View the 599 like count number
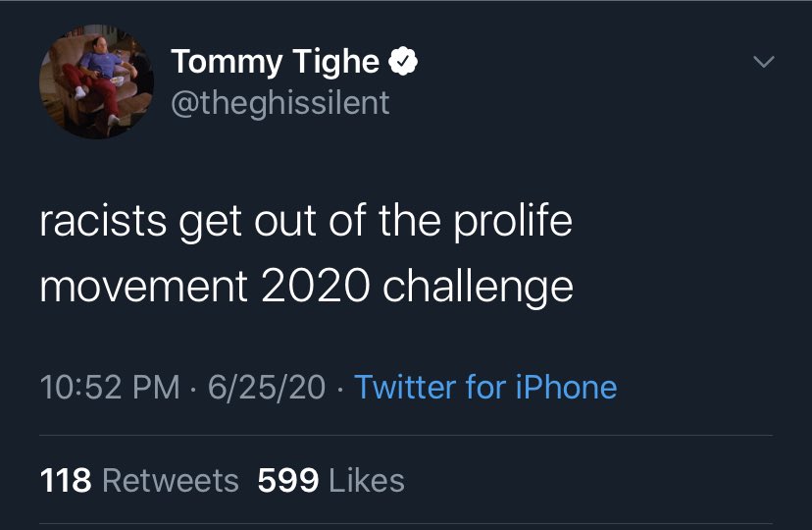 click(288, 480)
